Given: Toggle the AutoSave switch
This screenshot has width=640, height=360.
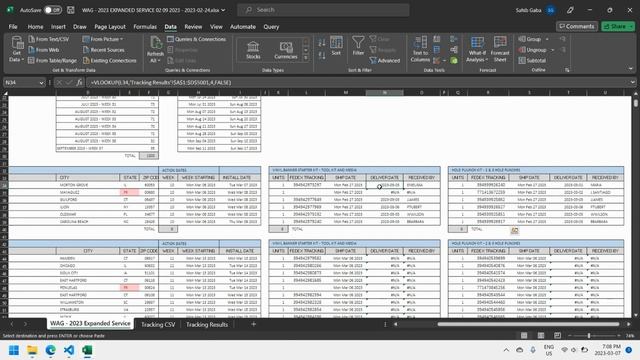Looking at the screenshot, I should tap(53, 10).
